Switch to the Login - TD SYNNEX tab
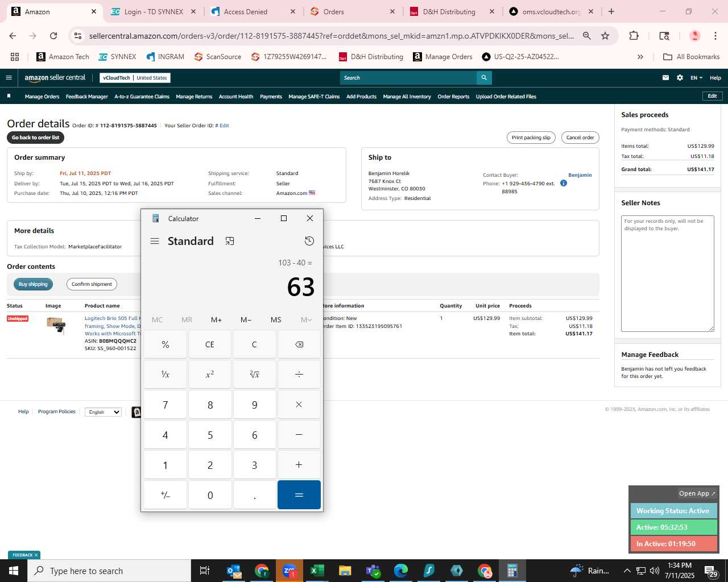728x582 pixels. 154,11
